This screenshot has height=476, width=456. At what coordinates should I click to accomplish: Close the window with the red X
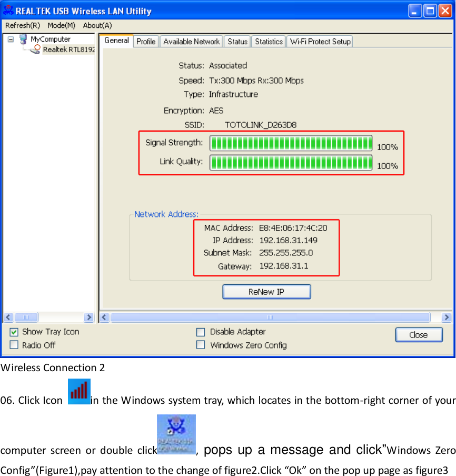[445, 11]
